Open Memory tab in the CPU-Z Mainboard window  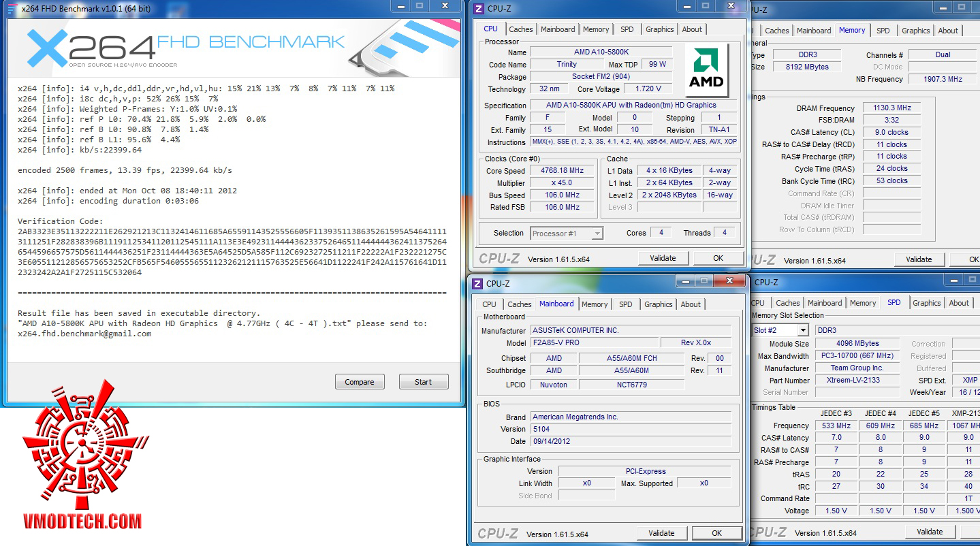click(x=595, y=304)
